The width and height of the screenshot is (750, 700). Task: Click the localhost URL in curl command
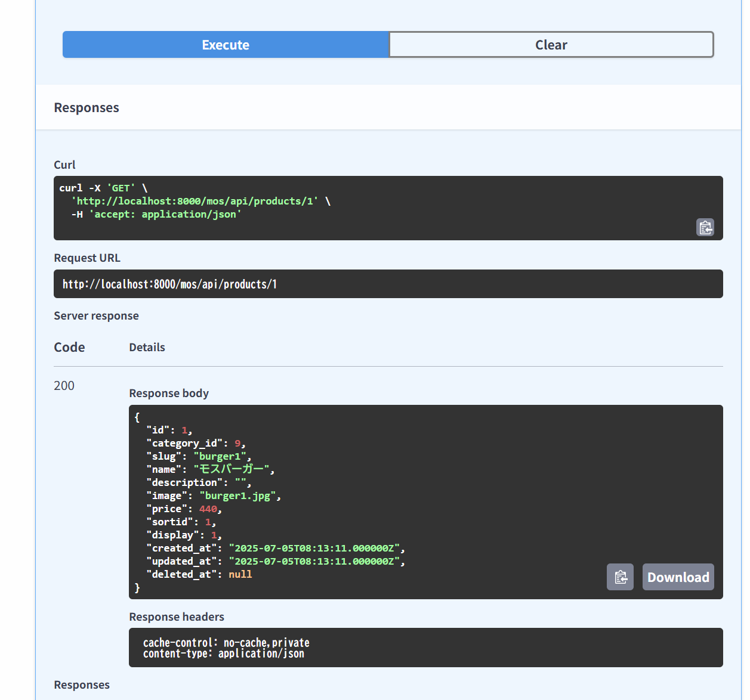(x=195, y=202)
